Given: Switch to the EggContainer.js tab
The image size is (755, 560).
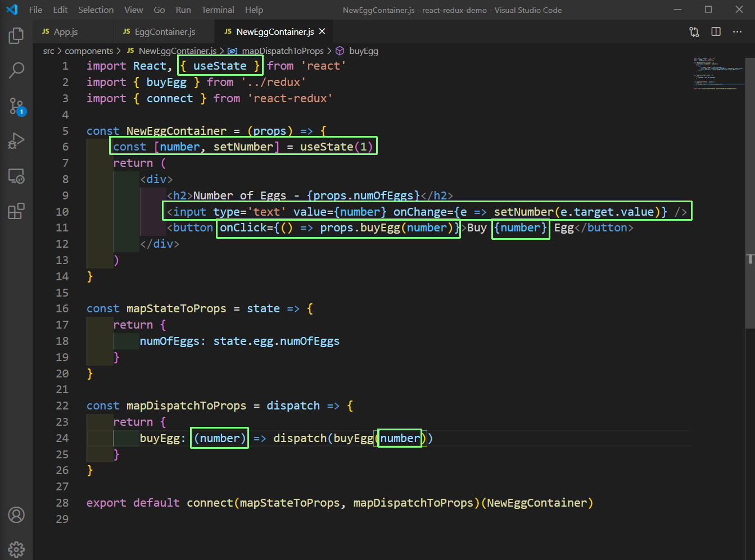Looking at the screenshot, I should coord(164,31).
